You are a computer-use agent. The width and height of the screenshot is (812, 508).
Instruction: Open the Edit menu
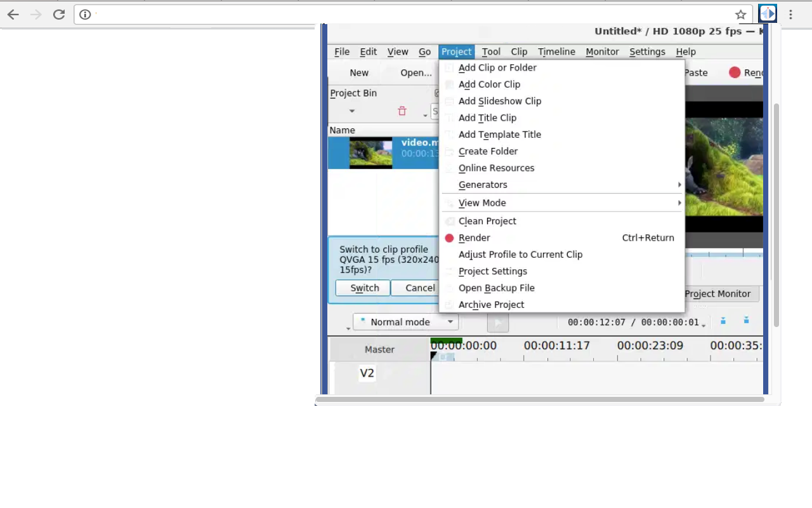[x=369, y=52]
